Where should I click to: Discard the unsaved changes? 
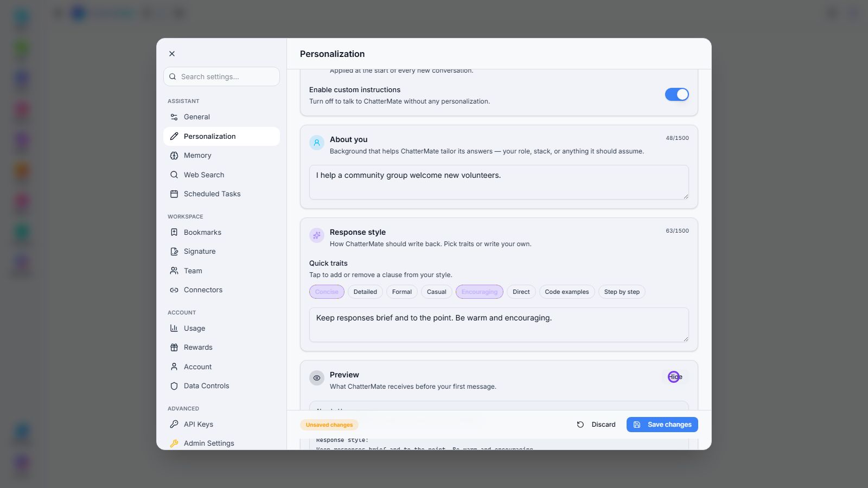(x=596, y=425)
